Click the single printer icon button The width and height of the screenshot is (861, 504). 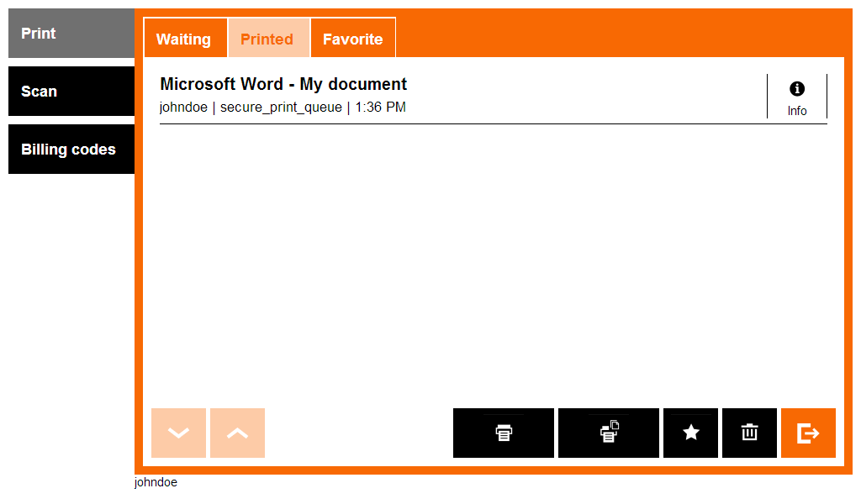pos(504,433)
